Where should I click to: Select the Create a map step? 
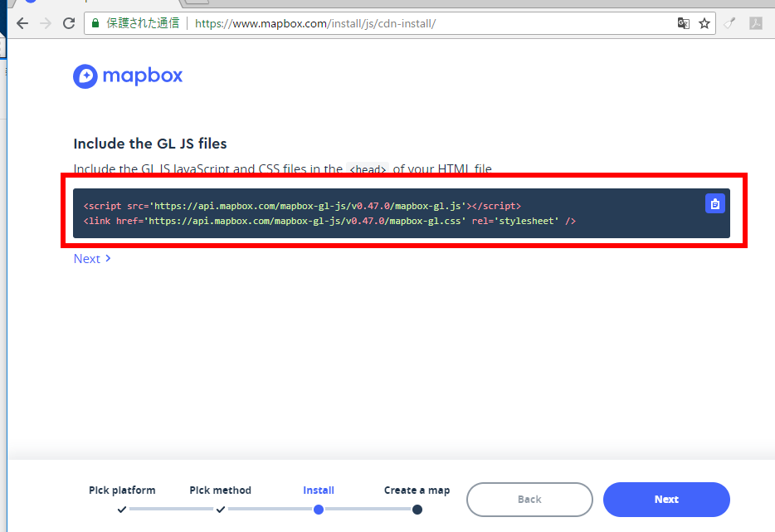(417, 490)
